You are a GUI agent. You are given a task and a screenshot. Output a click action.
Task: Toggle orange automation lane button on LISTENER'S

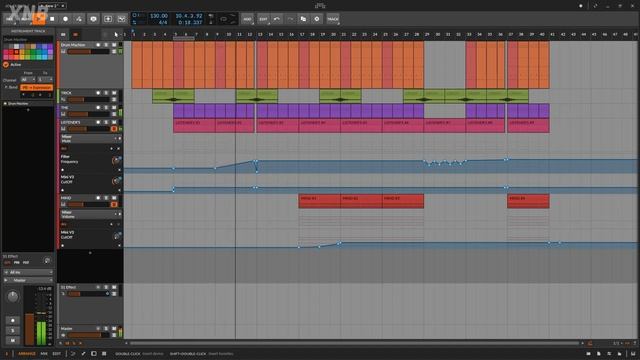(x=114, y=129)
